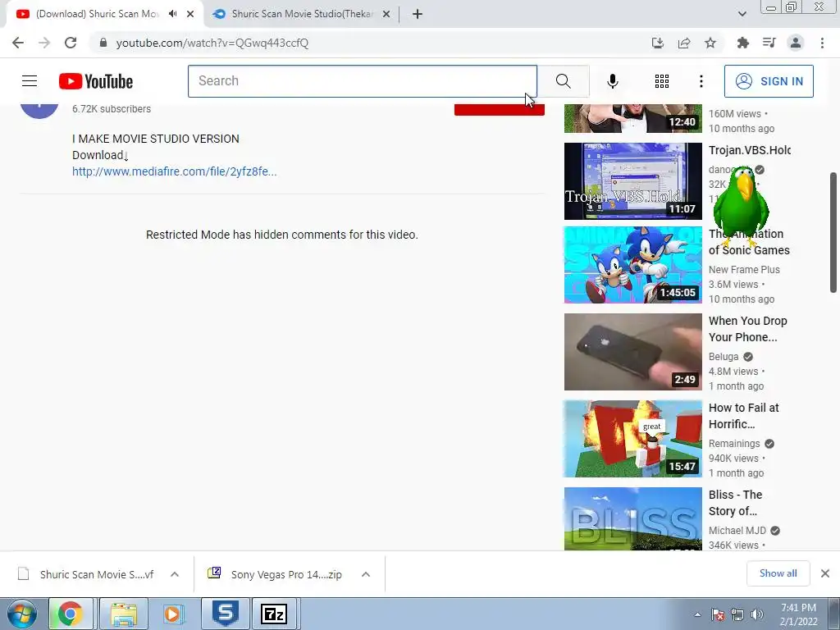Screen dimensions: 840x630
Task: Click the install app icon in address bar
Action: (x=658, y=43)
